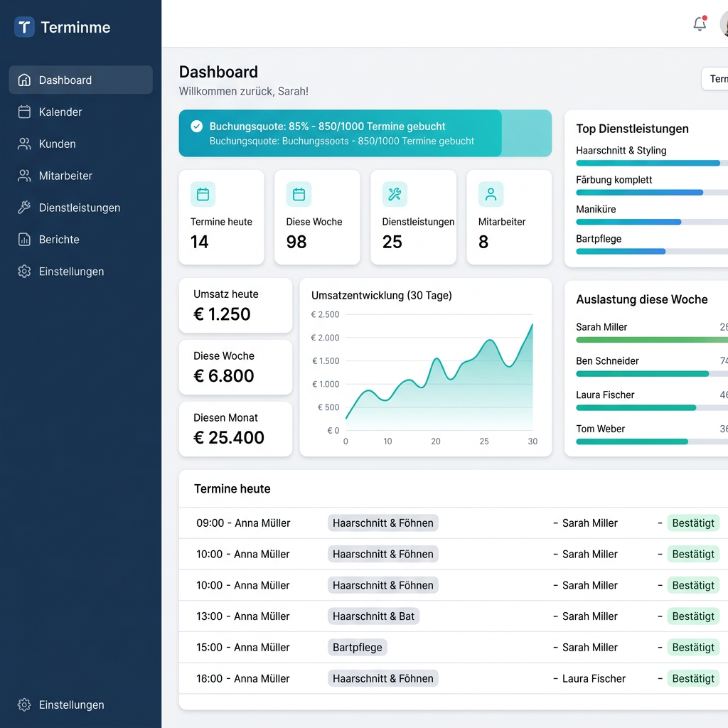The width and height of the screenshot is (728, 728).
Task: Click the Kalender calendar icon in sidebar
Action: click(24, 112)
